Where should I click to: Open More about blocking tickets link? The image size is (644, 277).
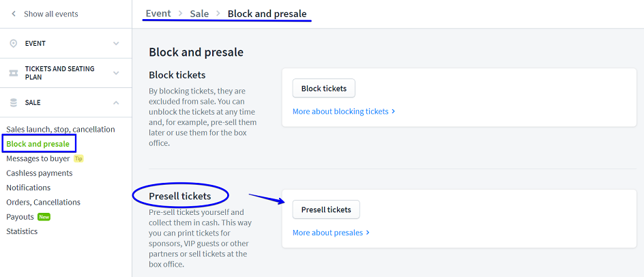343,111
